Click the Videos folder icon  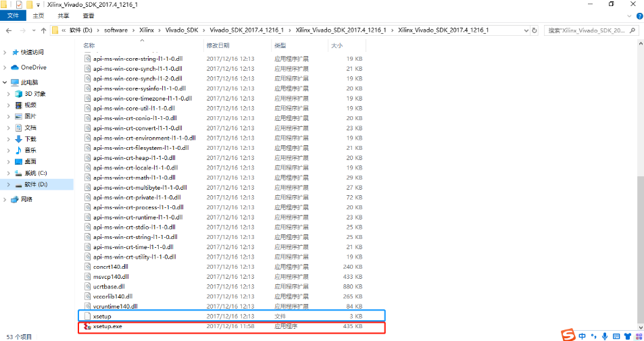point(18,105)
